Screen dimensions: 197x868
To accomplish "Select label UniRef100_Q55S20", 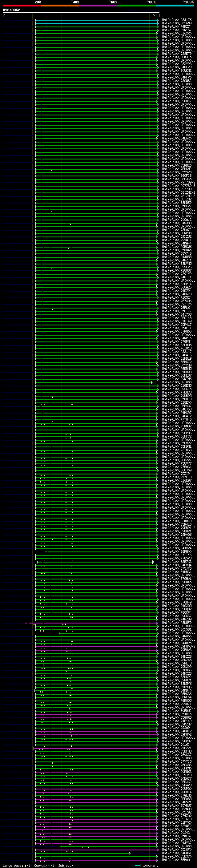I will pyautogui.click(x=177, y=172).
